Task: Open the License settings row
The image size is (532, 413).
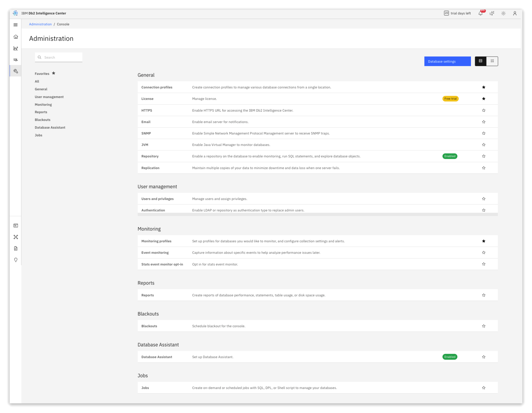Action: point(318,99)
